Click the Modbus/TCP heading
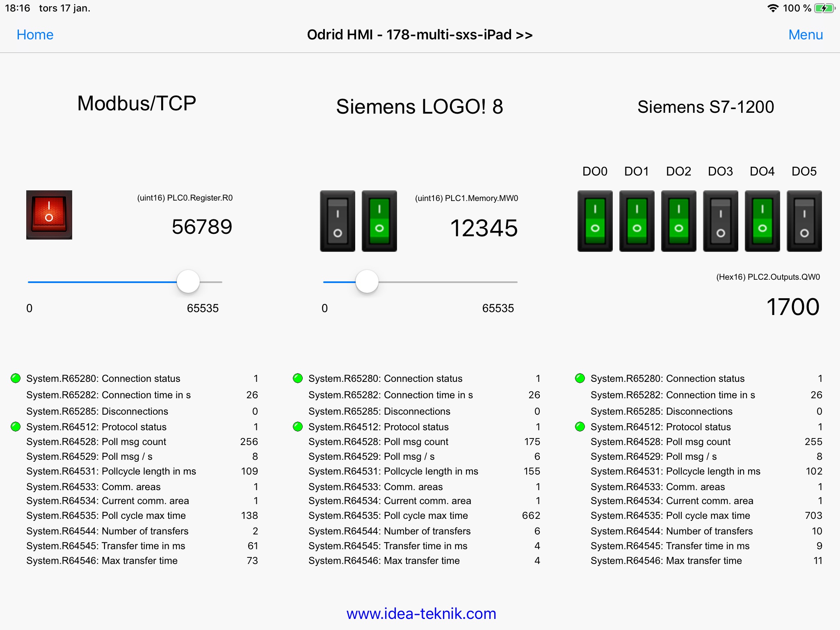 click(x=137, y=103)
